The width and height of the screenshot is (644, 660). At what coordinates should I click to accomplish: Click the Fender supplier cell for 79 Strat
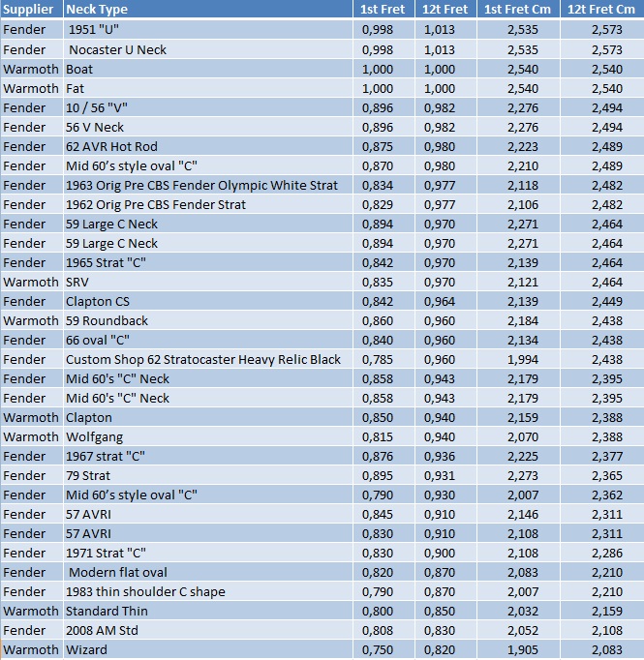click(32, 475)
